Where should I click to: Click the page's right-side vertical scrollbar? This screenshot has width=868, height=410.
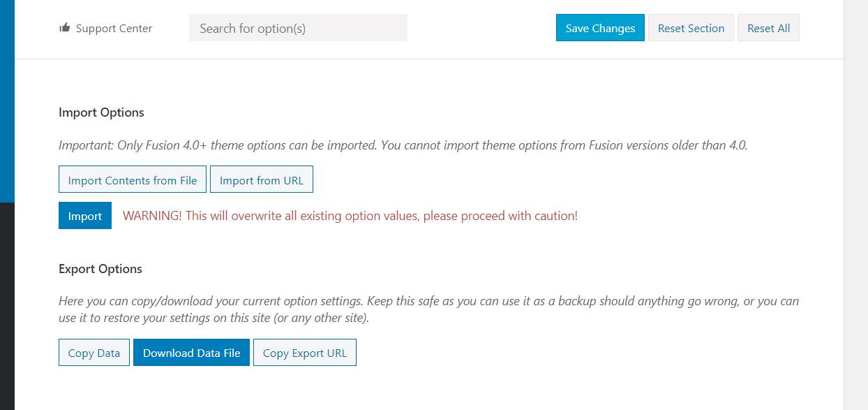(855, 205)
